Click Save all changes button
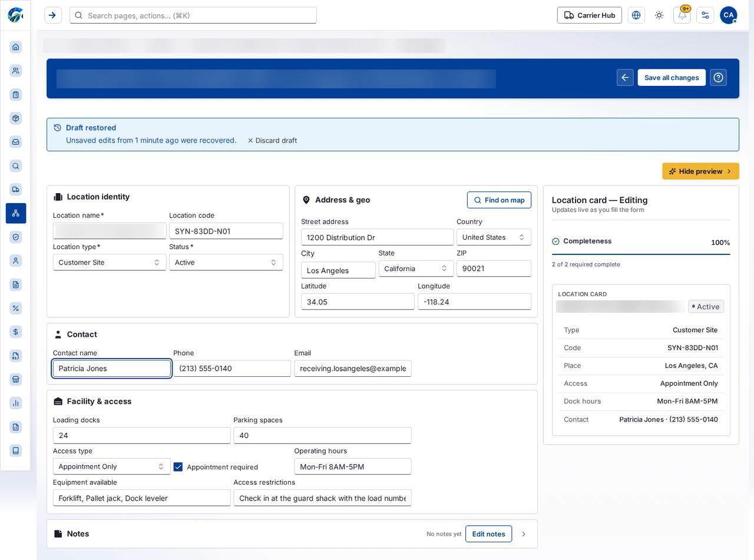Screen dimensions: 754x560 [672, 78]
